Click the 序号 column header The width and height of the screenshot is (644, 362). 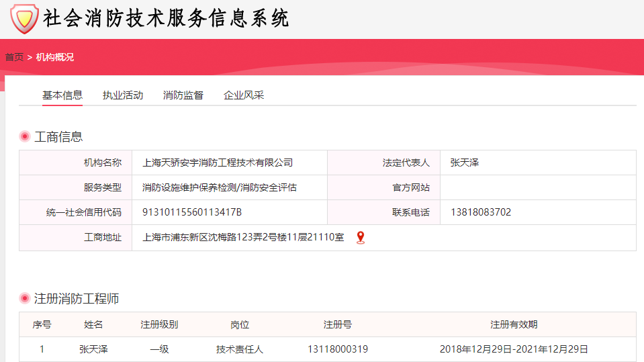click(42, 324)
